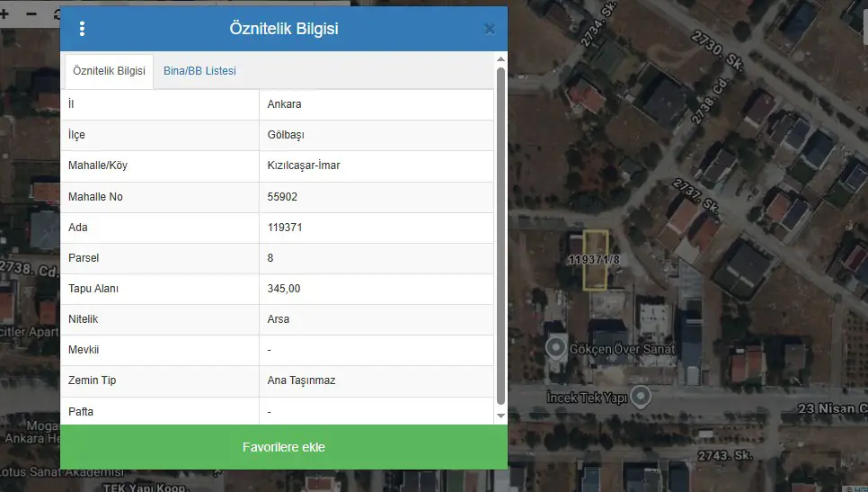Click the Gölbaşı value cell
The width and height of the screenshot is (868, 492).
pos(376,135)
